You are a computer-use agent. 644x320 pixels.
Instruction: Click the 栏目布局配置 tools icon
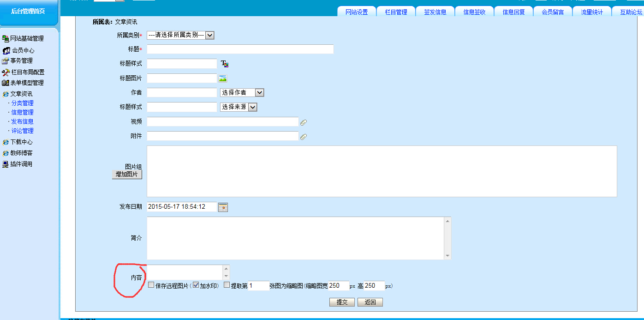pos(6,72)
